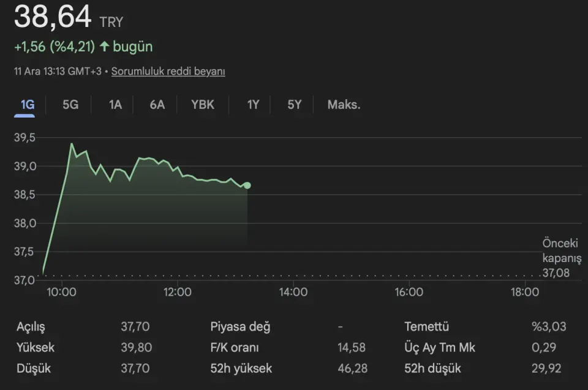The width and height of the screenshot is (588, 390).
Task: Open the Sorumluluk reddi beyanı link
Action: click(168, 72)
